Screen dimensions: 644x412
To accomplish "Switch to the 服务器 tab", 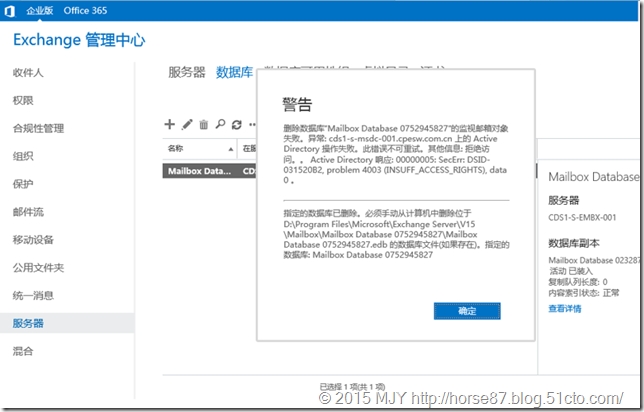I will click(187, 73).
